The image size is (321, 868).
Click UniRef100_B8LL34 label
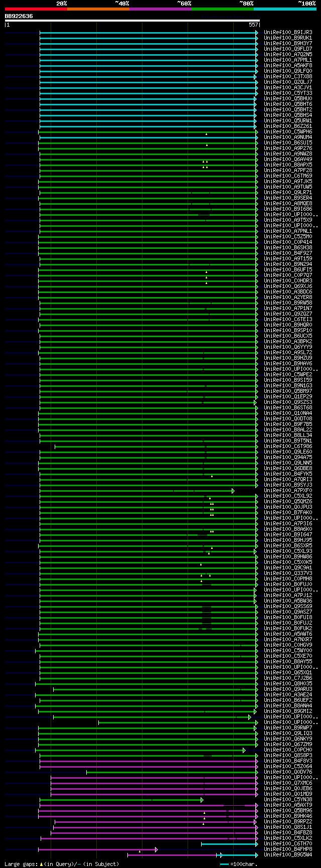(288, 436)
